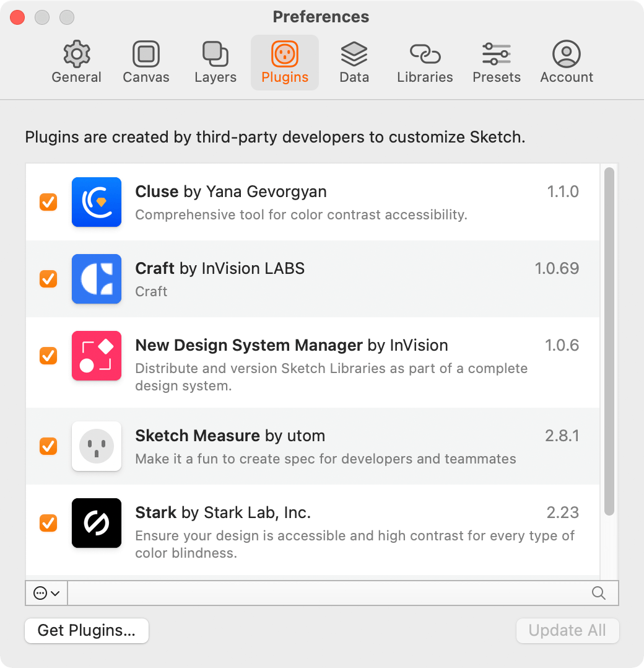Open the General preferences tab icon

76,55
